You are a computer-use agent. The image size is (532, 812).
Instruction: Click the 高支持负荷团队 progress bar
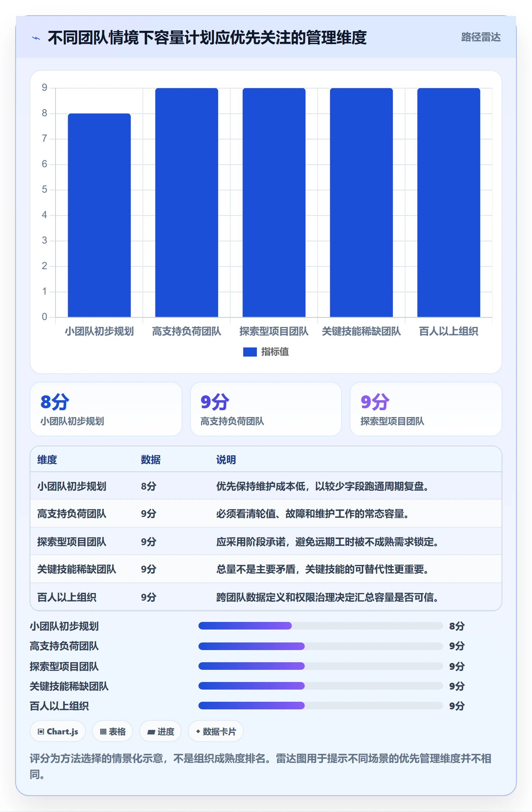click(321, 646)
